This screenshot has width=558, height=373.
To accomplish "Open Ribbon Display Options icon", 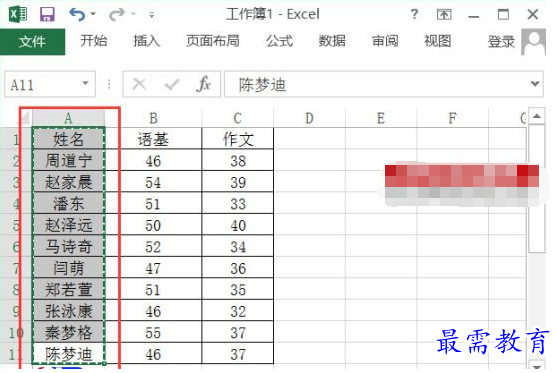I will pos(444,15).
